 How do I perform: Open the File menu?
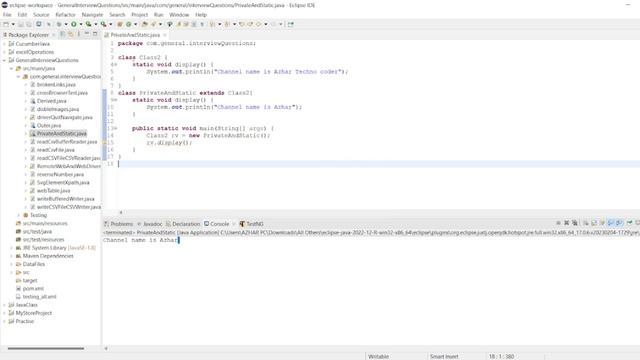pos(7,15)
